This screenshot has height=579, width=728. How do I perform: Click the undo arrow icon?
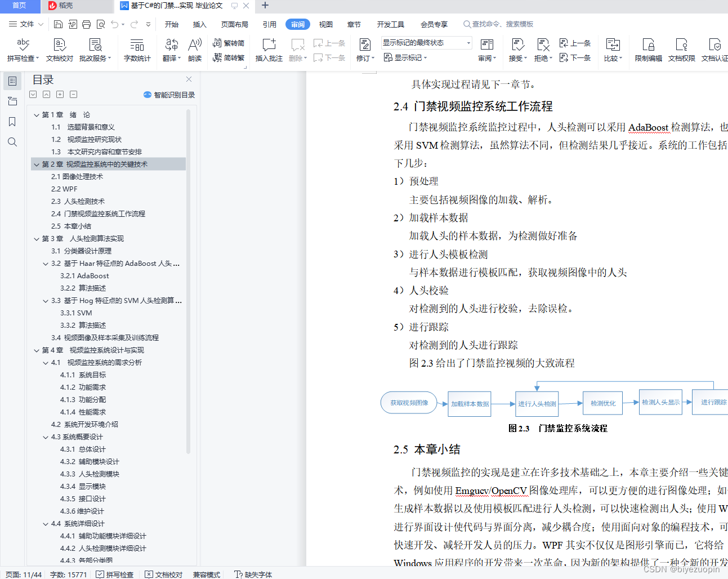pyautogui.click(x=115, y=24)
